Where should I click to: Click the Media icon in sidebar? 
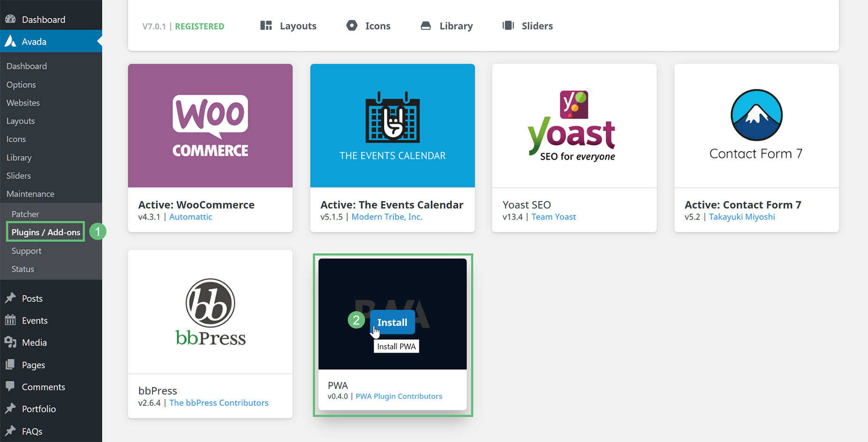tap(10, 342)
